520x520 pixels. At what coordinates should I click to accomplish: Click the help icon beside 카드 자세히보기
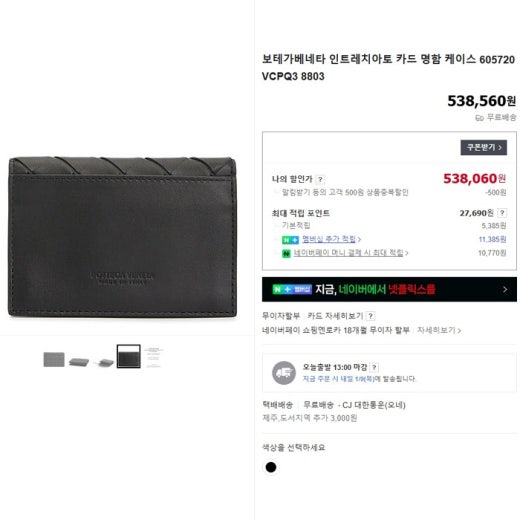(371, 316)
